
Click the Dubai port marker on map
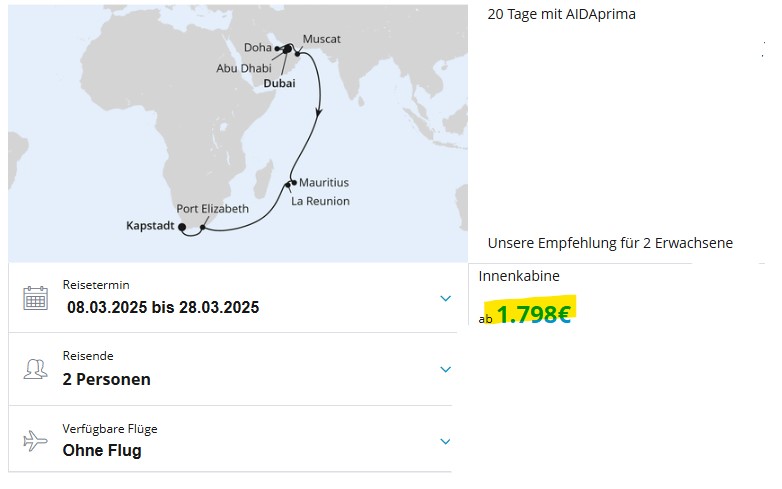coord(287,49)
